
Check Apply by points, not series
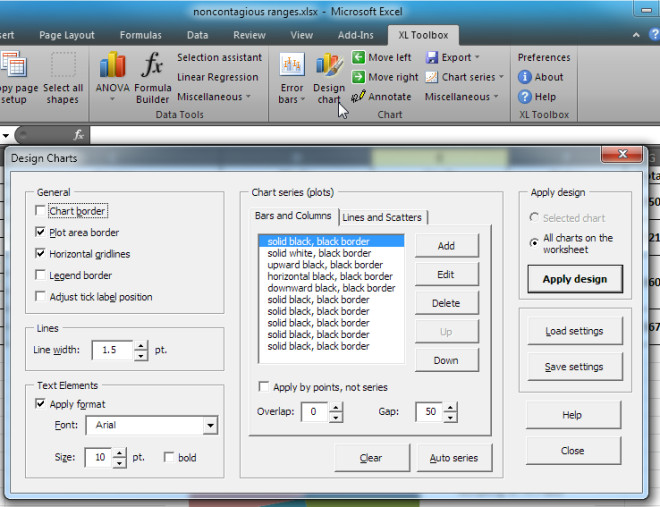[x=264, y=387]
